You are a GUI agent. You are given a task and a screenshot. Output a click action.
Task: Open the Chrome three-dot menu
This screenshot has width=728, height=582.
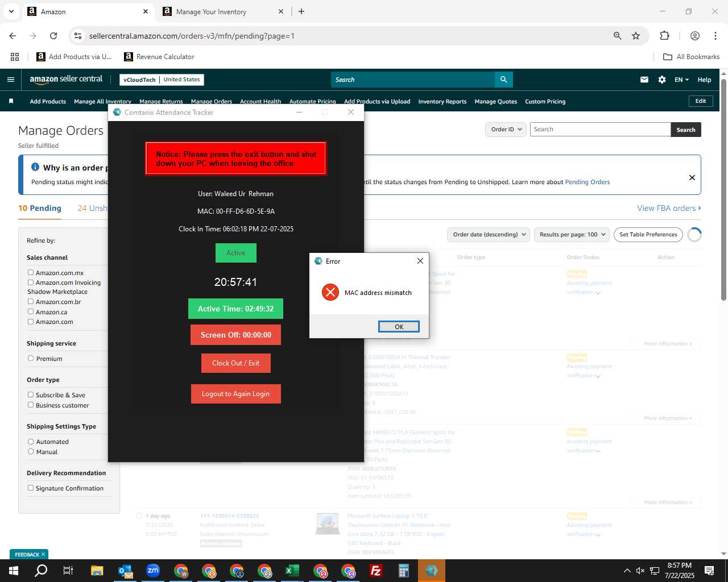pos(715,36)
